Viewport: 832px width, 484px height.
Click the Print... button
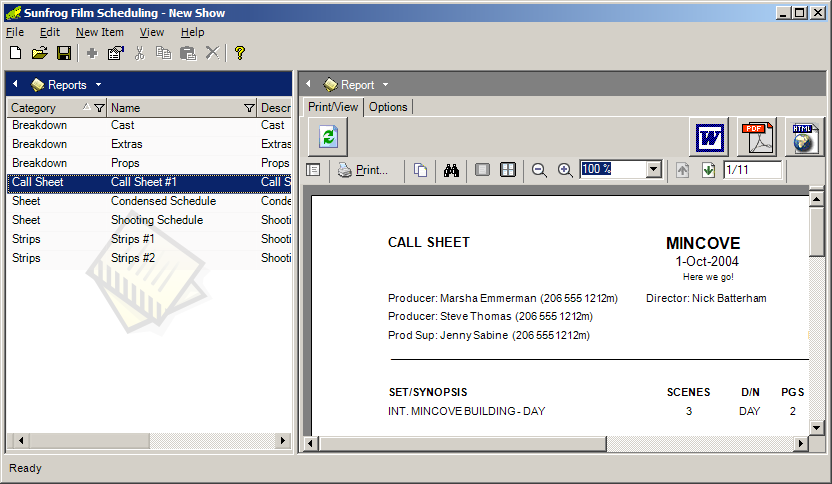(x=363, y=170)
